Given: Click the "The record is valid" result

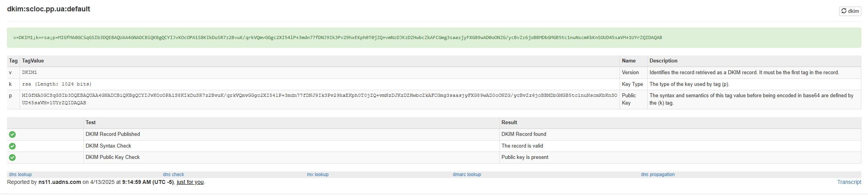Looking at the screenshot, I should [522, 146].
